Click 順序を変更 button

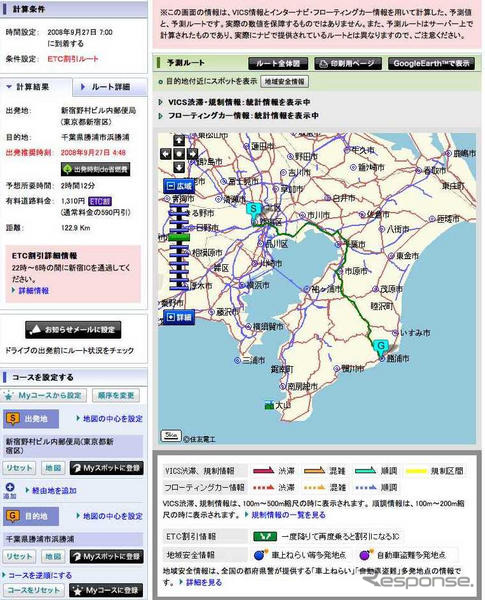(x=116, y=395)
